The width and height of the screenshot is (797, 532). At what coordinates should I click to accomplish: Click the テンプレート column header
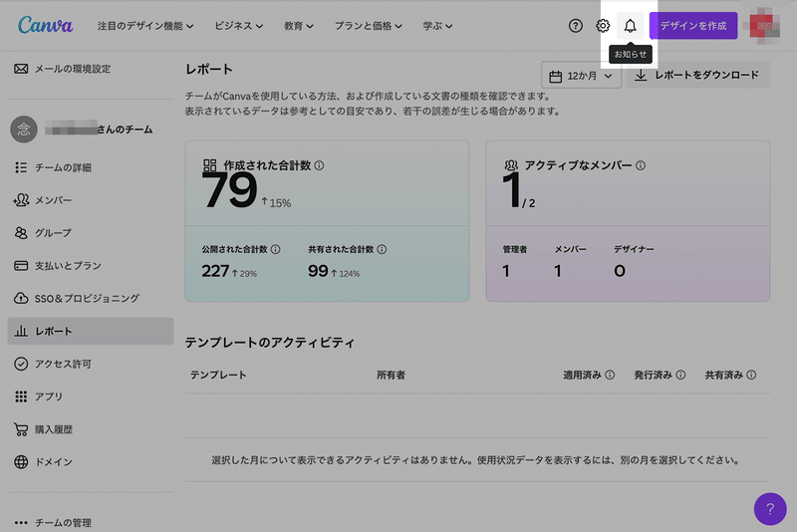[218, 375]
